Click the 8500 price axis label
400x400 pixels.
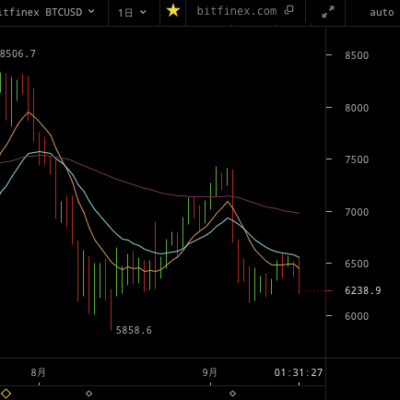(x=357, y=55)
